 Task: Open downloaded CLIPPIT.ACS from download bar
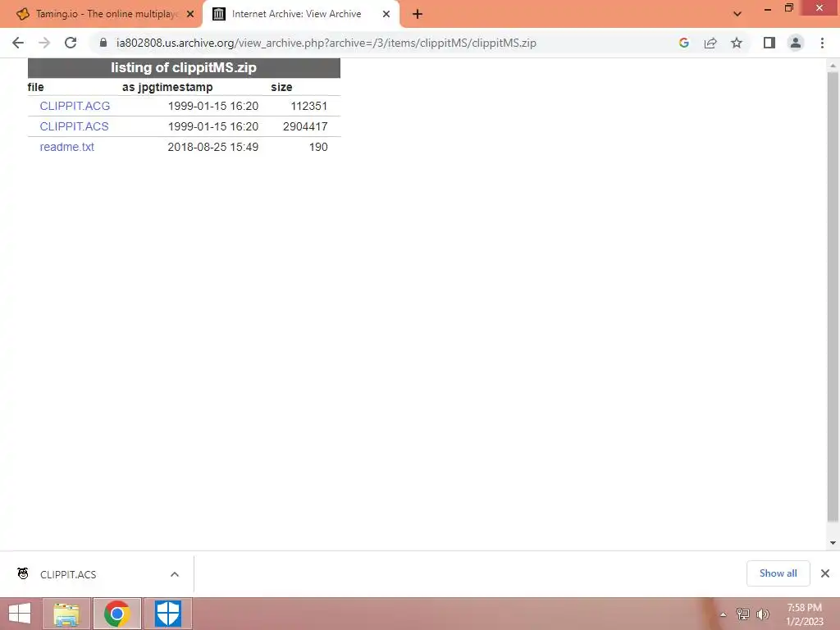68,574
